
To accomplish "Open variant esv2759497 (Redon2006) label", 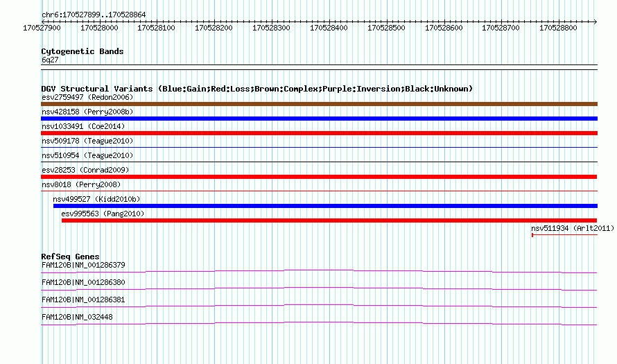I will coord(87,97).
